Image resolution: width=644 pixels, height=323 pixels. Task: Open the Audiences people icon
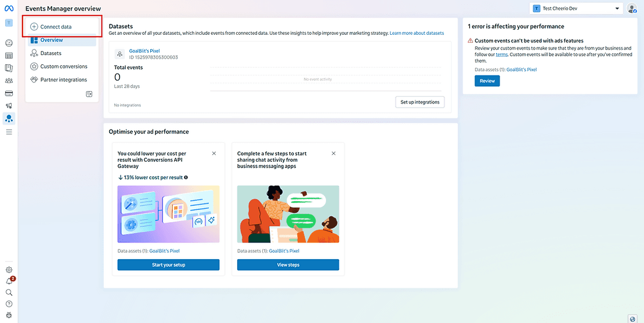click(x=9, y=81)
